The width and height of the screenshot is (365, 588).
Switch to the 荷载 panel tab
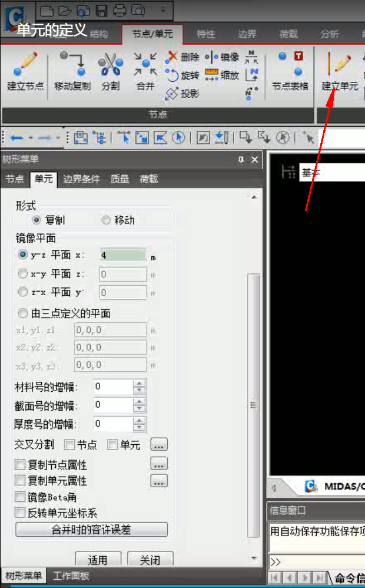tap(149, 179)
